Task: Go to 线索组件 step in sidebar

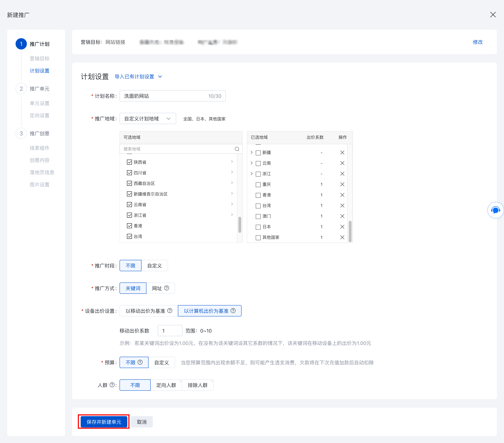Action: 39,148
